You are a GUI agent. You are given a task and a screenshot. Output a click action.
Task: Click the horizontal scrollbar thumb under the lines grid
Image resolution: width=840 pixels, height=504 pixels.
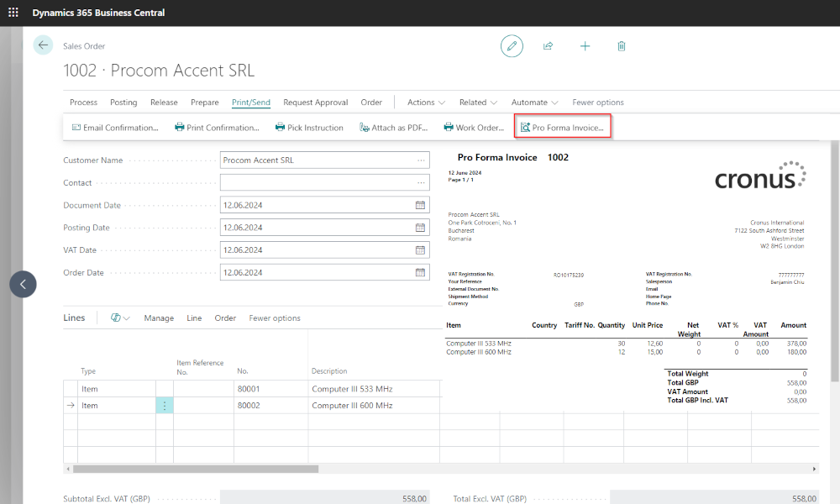click(x=196, y=470)
